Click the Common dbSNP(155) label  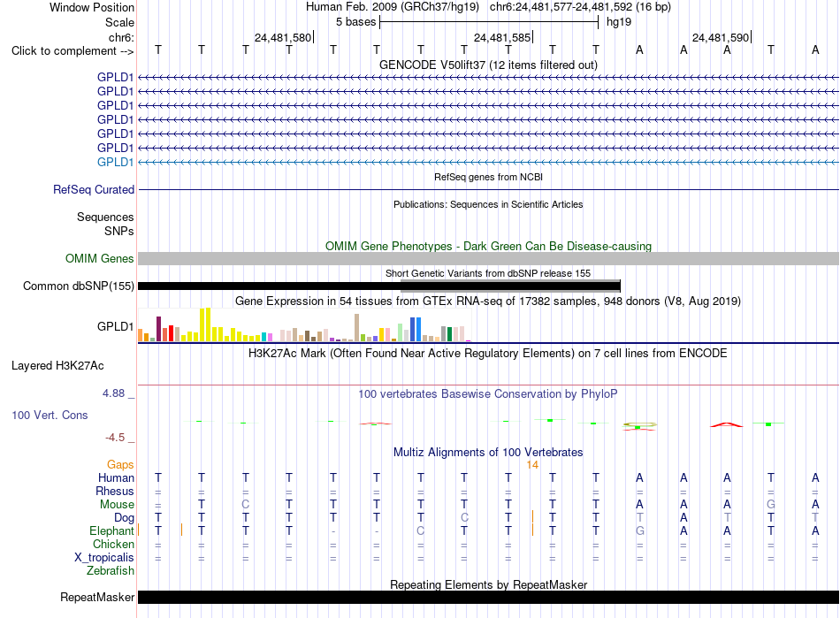click(x=79, y=286)
